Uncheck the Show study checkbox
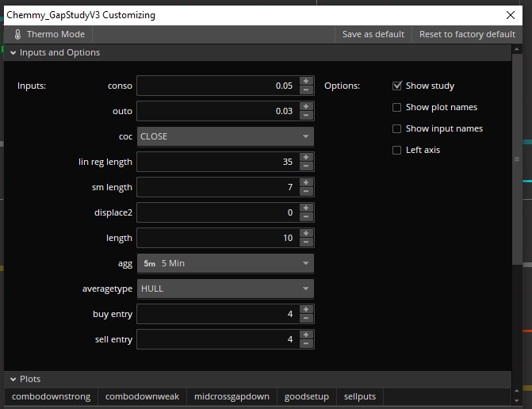The image size is (532, 409). tap(397, 86)
